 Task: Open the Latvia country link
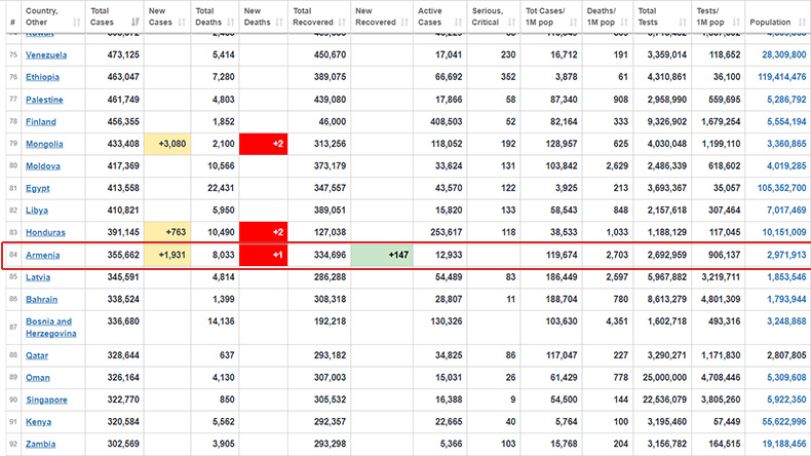coord(38,277)
